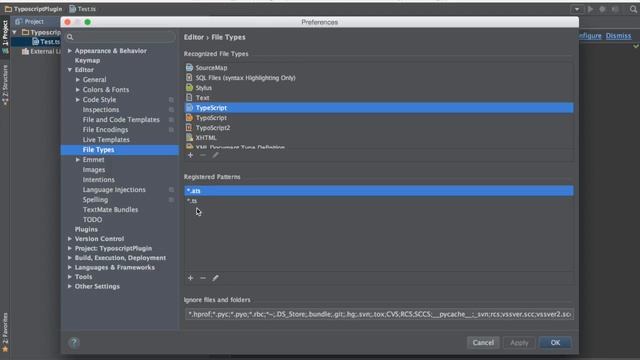Click the Test.ts breadcrumb at top

pyautogui.click(x=83, y=9)
